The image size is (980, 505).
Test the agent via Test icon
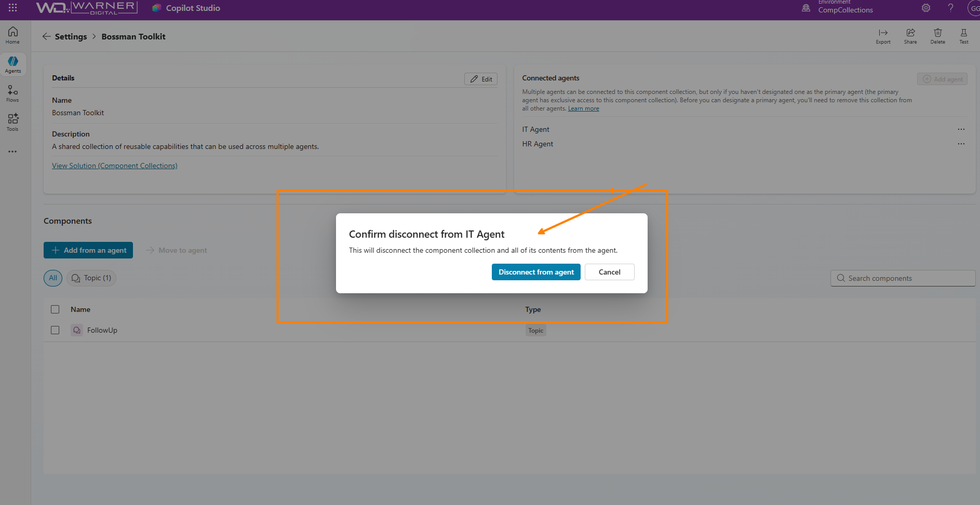964,36
